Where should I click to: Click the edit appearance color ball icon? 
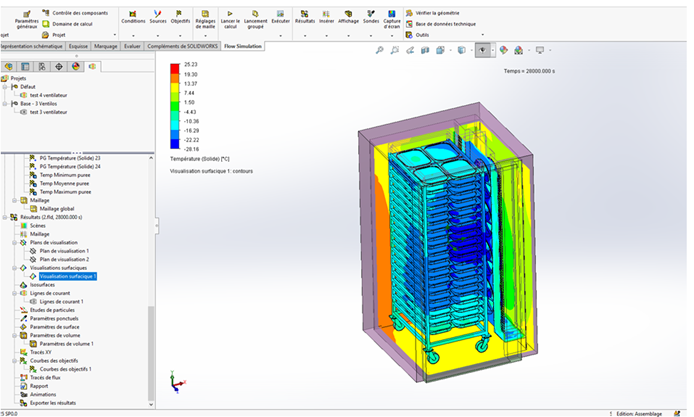coord(504,50)
